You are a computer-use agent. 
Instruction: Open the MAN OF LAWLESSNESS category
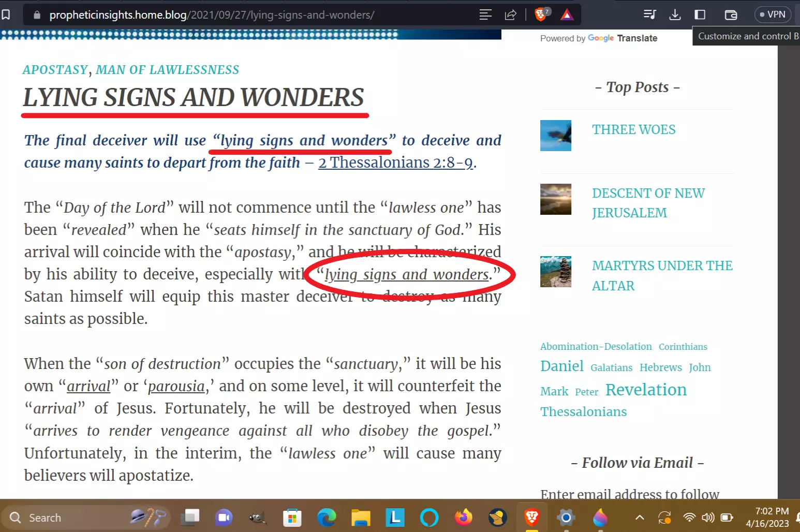(167, 70)
